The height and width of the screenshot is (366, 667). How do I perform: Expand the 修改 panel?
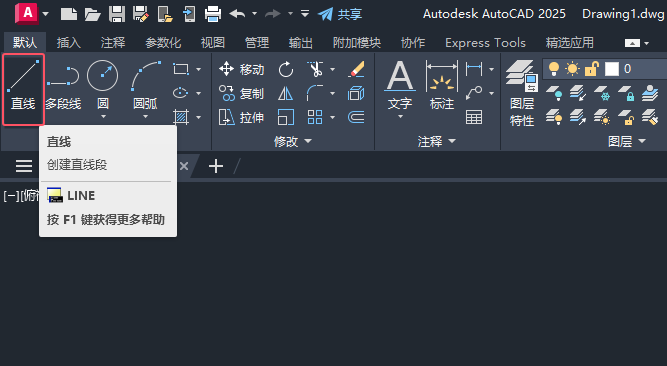pyautogui.click(x=293, y=141)
